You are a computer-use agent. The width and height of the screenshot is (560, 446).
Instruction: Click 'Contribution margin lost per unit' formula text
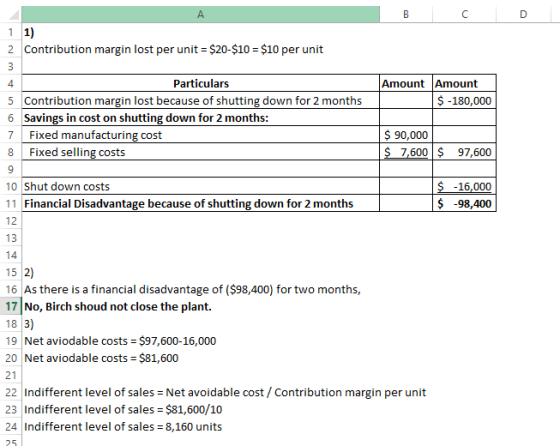coord(173,49)
